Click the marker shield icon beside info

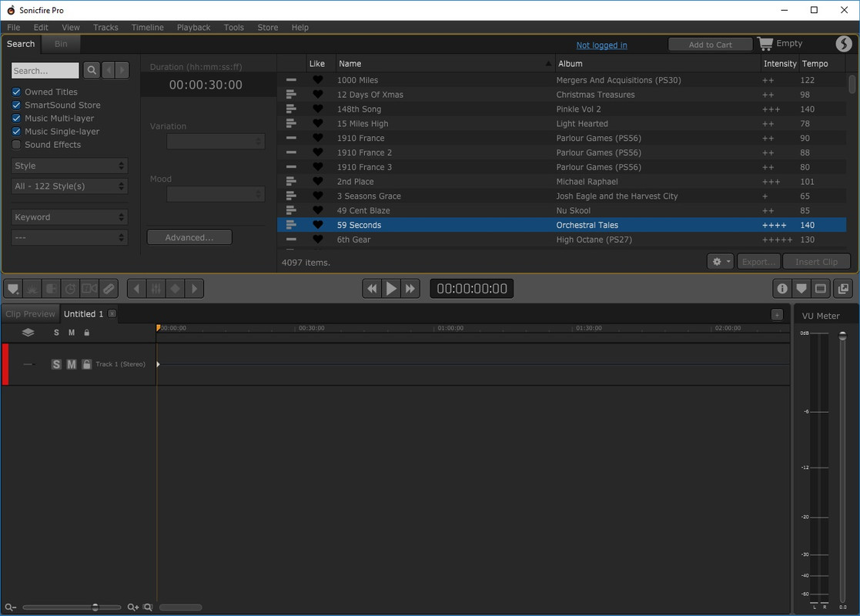pyautogui.click(x=801, y=289)
